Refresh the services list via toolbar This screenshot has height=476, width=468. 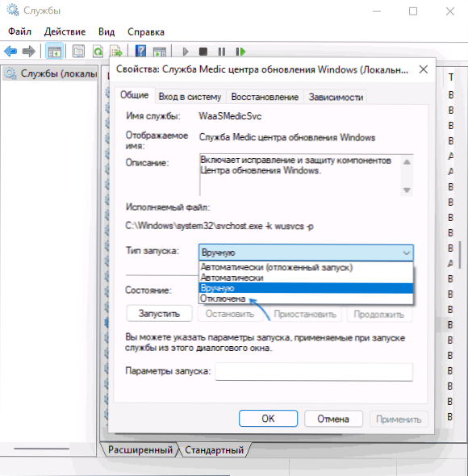(x=98, y=52)
